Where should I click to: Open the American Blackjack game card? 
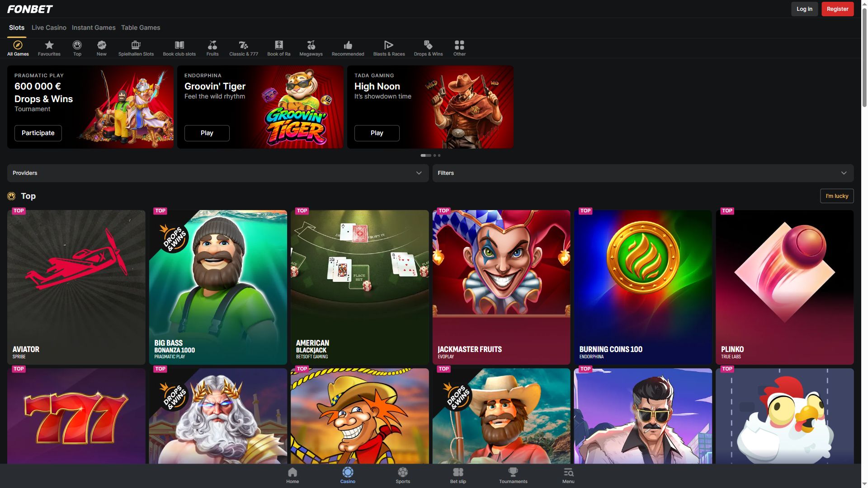[359, 287]
